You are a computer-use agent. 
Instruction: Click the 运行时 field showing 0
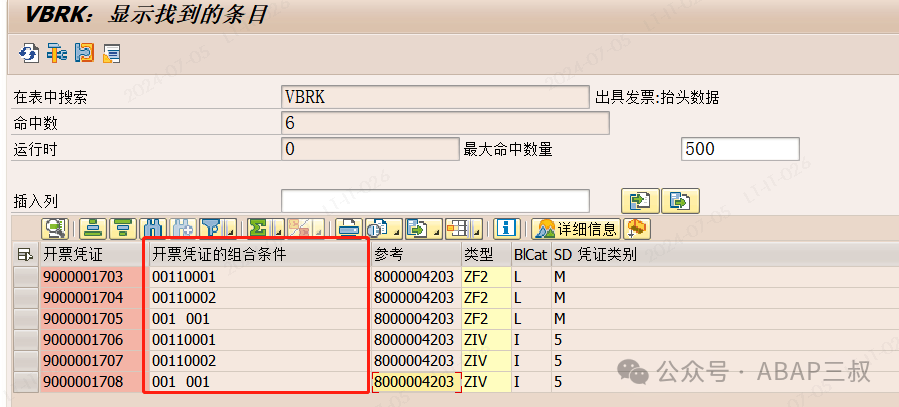(370, 150)
